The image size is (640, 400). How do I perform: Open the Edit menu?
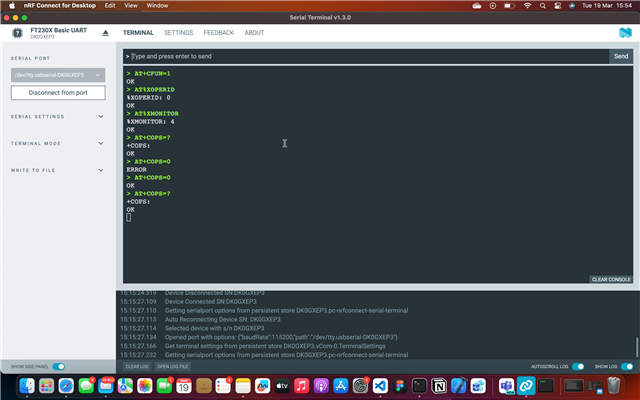(x=110, y=5)
